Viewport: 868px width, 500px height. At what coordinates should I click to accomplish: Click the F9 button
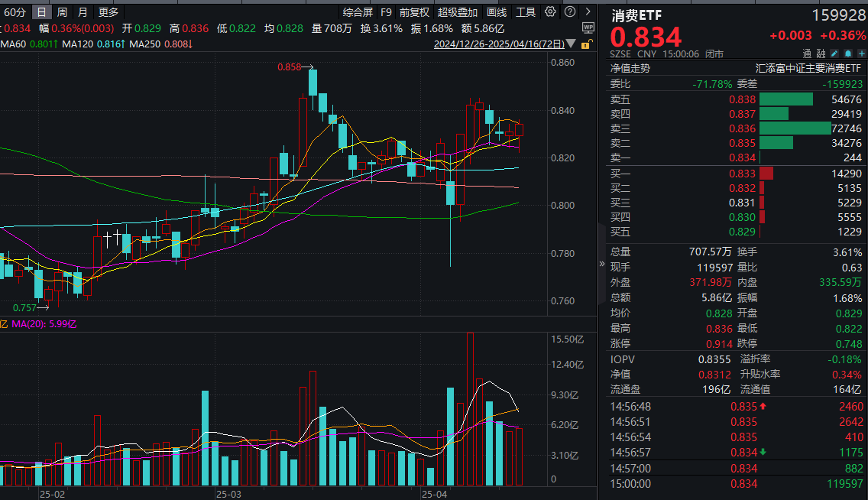pyautogui.click(x=385, y=12)
